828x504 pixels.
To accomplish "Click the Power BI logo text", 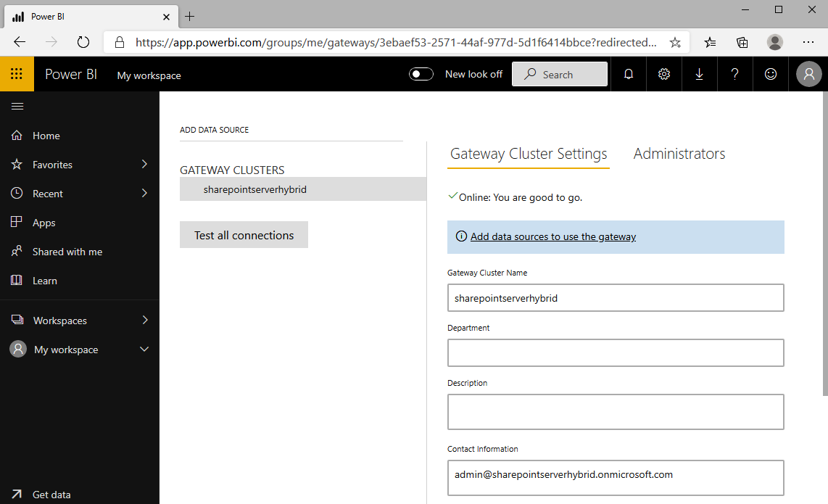I will coord(71,75).
